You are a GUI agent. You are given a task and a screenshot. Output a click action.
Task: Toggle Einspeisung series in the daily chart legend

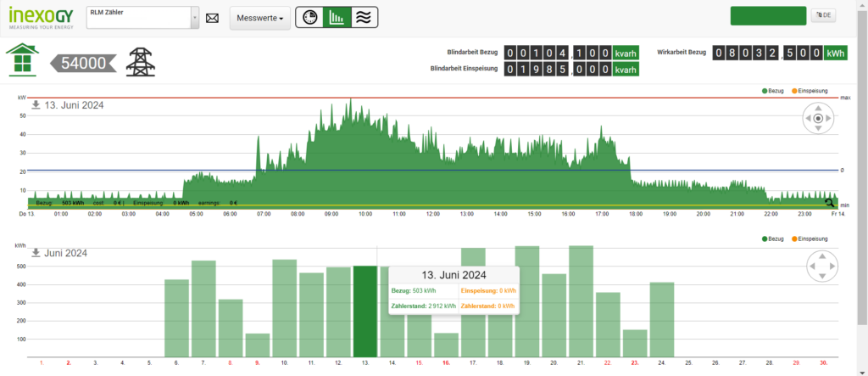811,90
